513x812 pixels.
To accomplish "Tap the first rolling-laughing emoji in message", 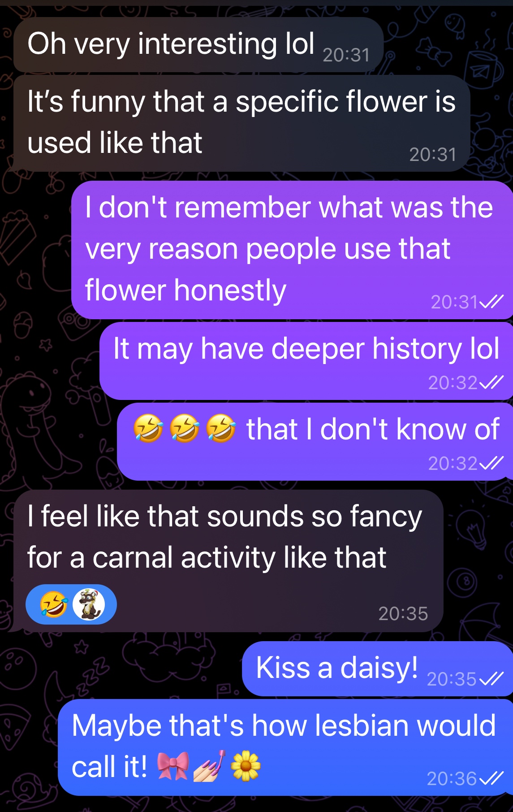I will [x=148, y=428].
